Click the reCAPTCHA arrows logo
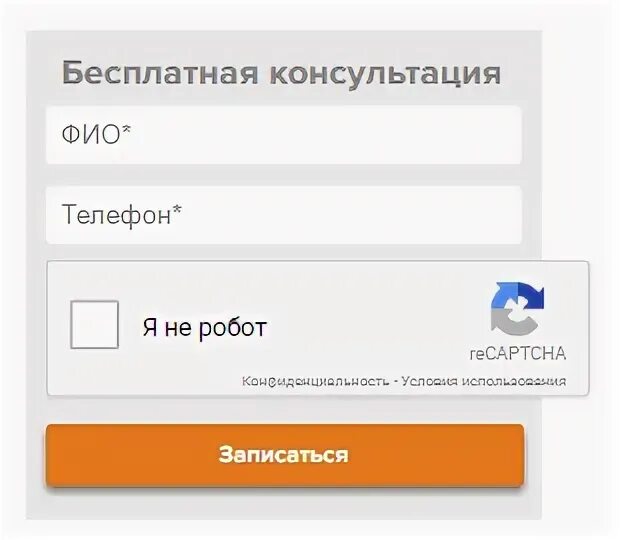The image size is (622, 540). (x=517, y=309)
